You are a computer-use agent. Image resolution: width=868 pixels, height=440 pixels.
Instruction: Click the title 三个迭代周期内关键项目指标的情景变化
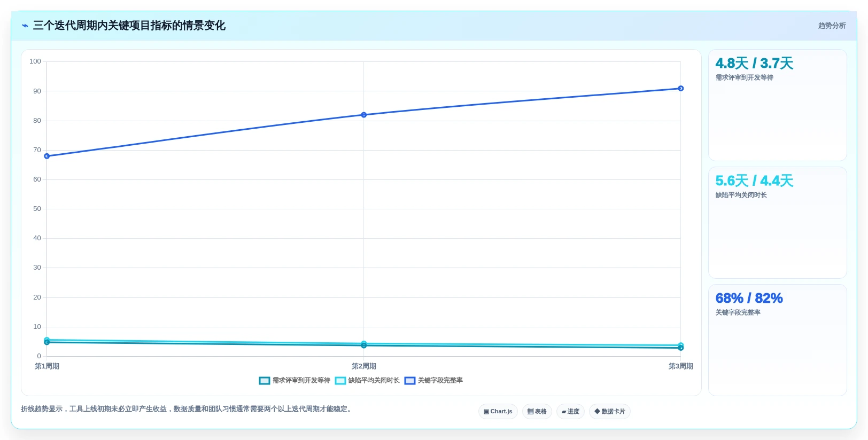pyautogui.click(x=129, y=26)
